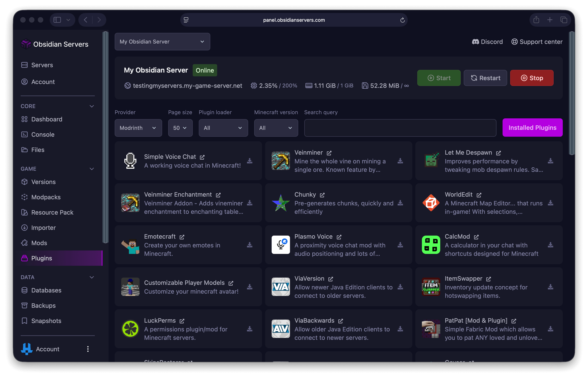
Task: Open the external link icon beside ViaVersion
Action: click(331, 279)
